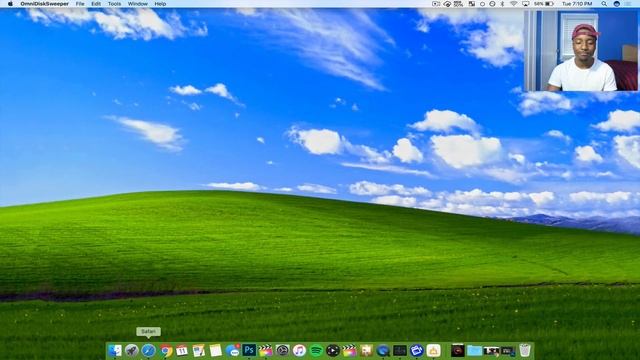This screenshot has height=360, width=640.
Task: Open the Help menu
Action: [160, 4]
